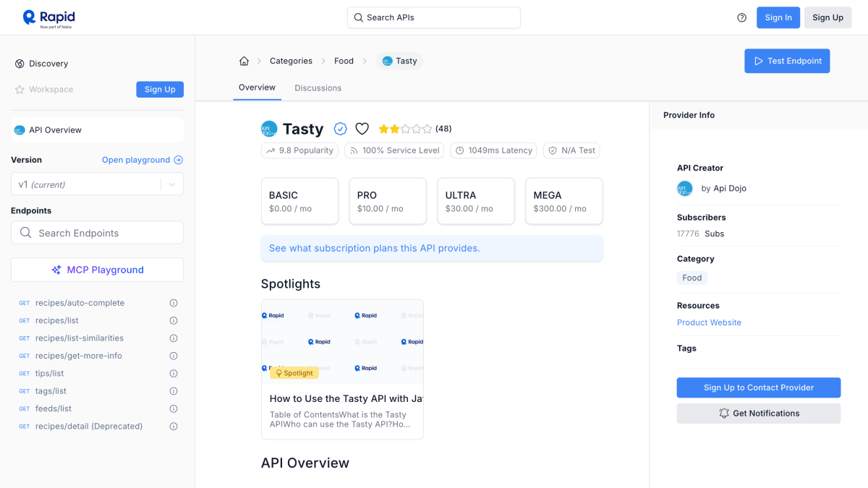The height and width of the screenshot is (488, 868).
Task: Click the 1049ms Latency badge
Action: coord(493,150)
